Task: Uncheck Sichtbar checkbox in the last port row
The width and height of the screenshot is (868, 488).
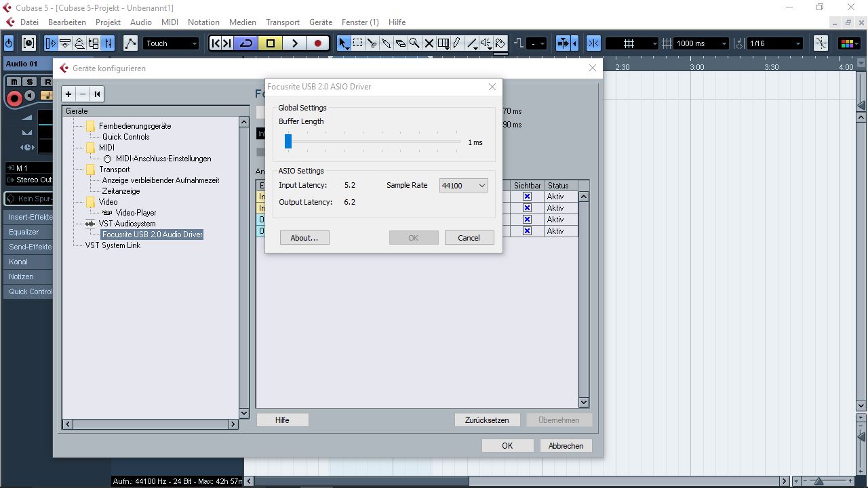Action: click(x=527, y=231)
